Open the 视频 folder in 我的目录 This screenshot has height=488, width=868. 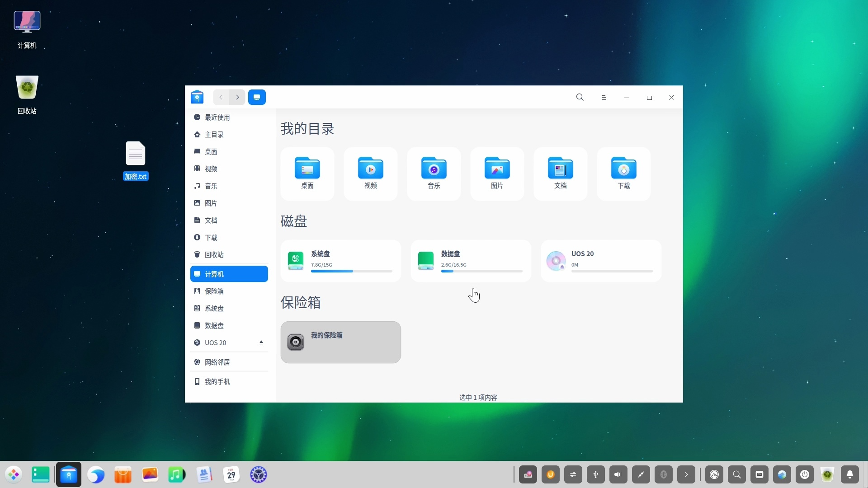(371, 174)
